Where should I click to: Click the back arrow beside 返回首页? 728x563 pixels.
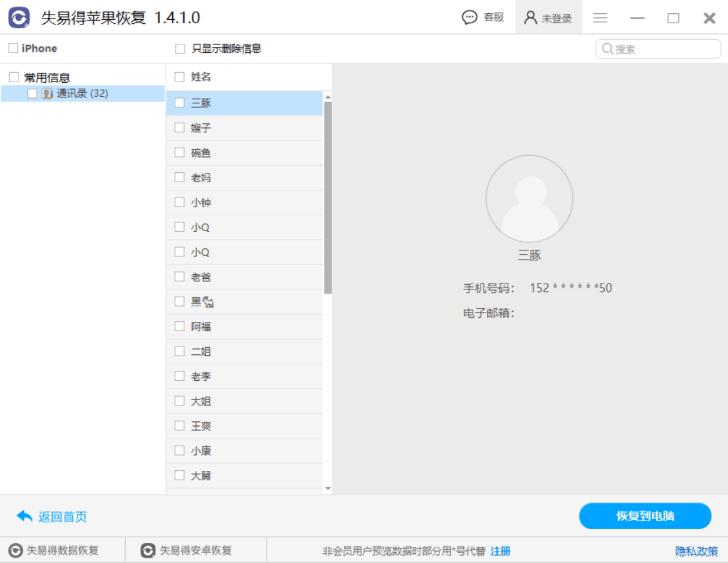pyautogui.click(x=24, y=517)
